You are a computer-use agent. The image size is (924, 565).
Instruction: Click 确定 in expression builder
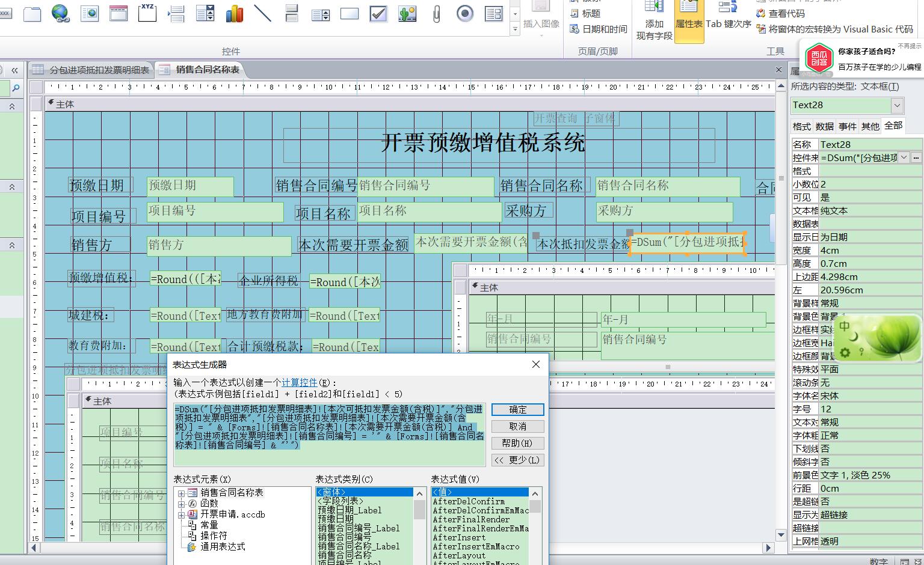click(x=517, y=409)
